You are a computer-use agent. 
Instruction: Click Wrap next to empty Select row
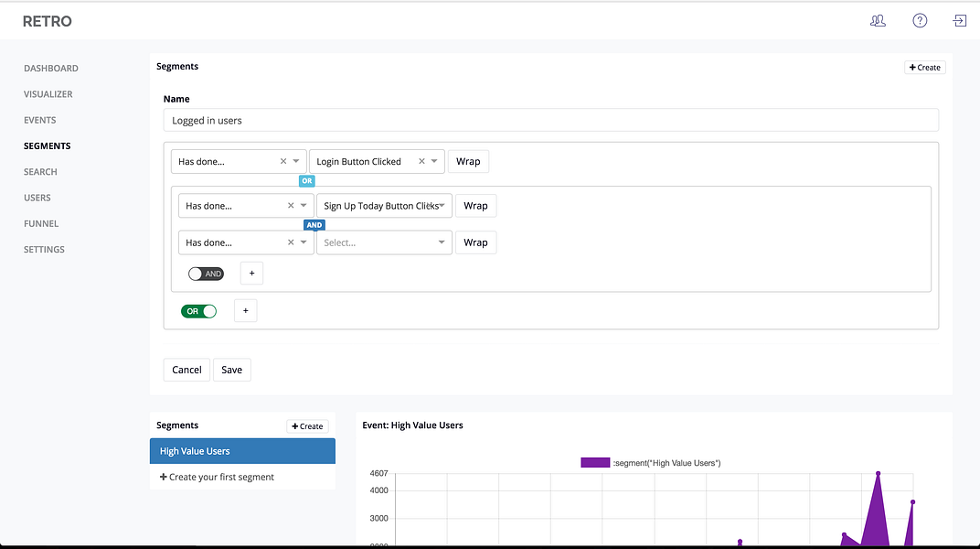pos(475,242)
